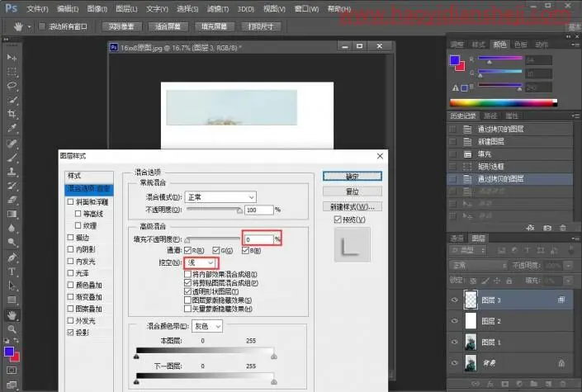Toggle Quick Mask mode icon
The width and height of the screenshot is (582, 392).
[x=12, y=371]
